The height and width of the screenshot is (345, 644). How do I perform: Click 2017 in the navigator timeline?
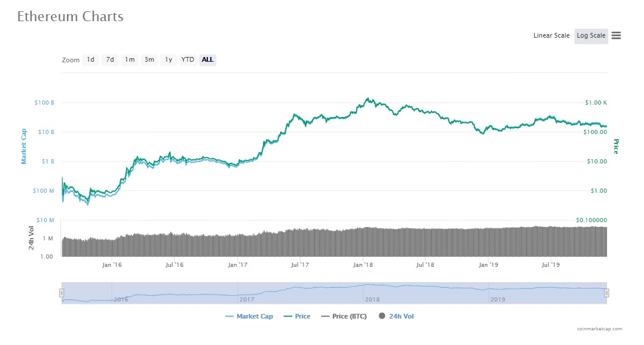[246, 299]
